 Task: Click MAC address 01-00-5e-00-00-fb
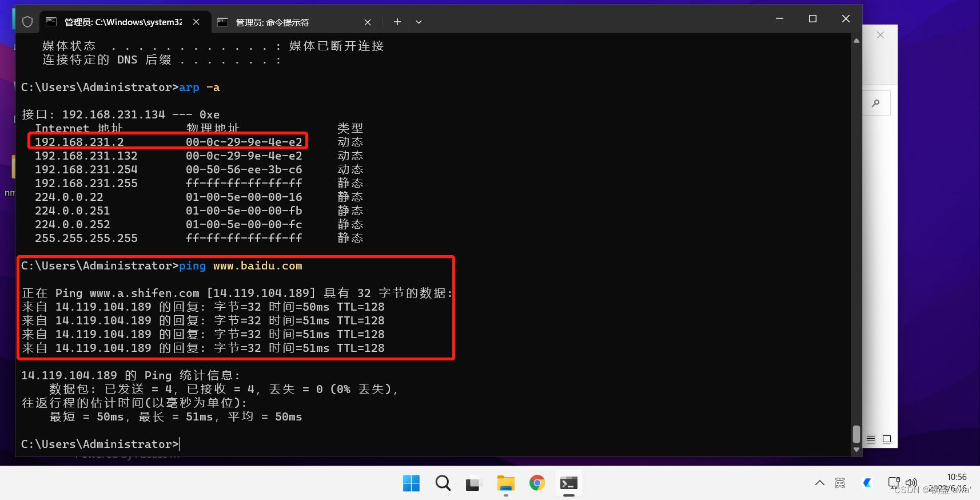point(244,211)
